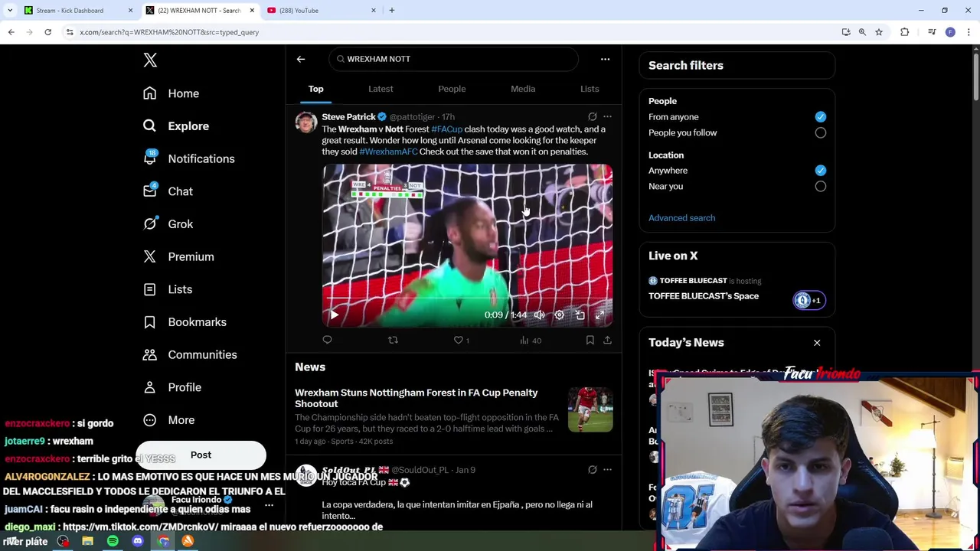Viewport: 980px width, 551px height.
Task: Open the Wrexham Stuns Nottingham Forest news headline
Action: pos(416,398)
